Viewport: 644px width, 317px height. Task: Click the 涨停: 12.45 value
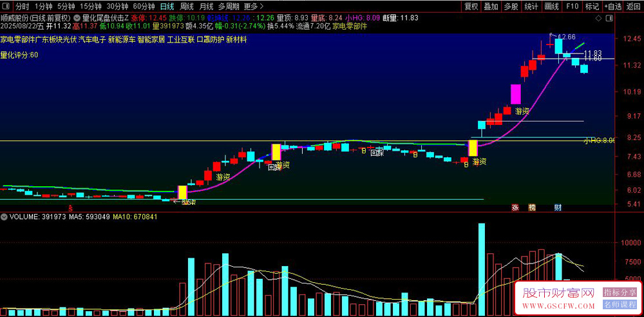point(149,18)
